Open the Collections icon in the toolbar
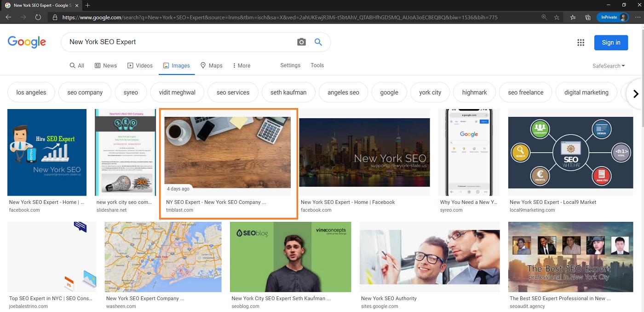The height and width of the screenshot is (312, 644). tap(588, 17)
